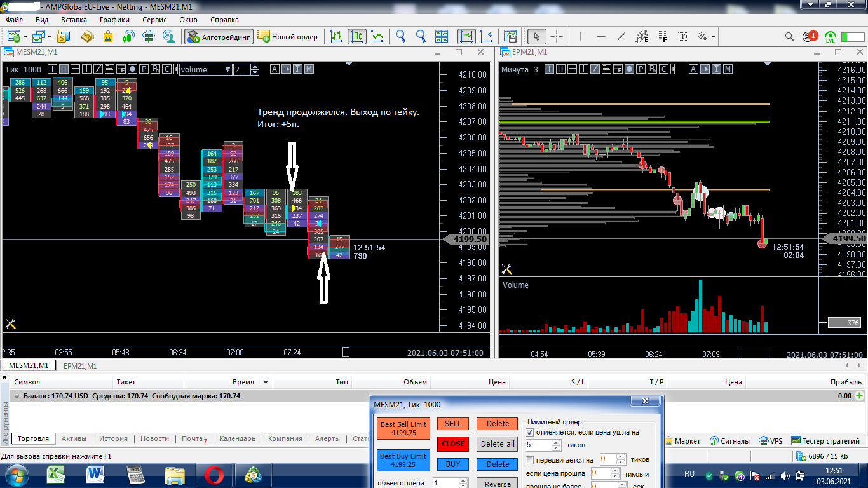Select the text label tool

682,36
